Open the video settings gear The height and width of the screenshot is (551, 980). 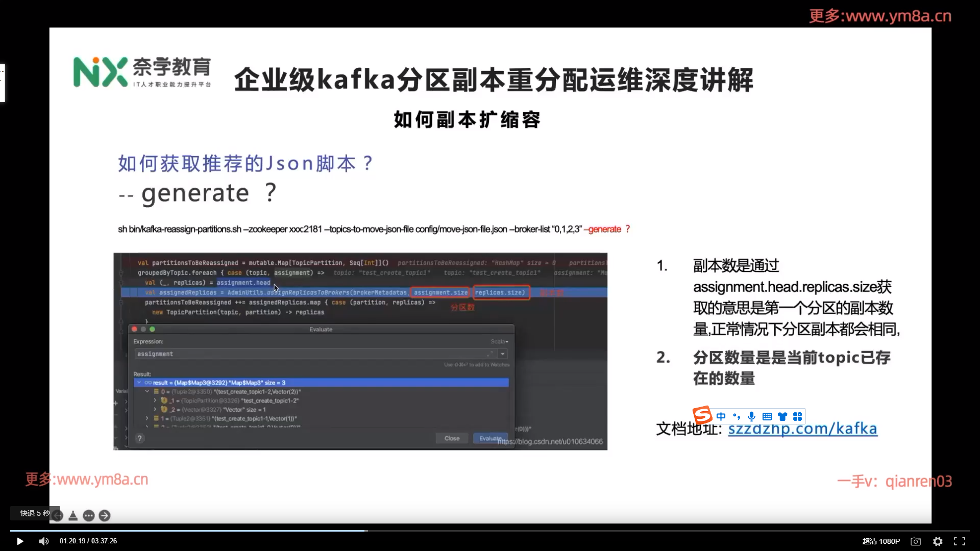tap(938, 541)
